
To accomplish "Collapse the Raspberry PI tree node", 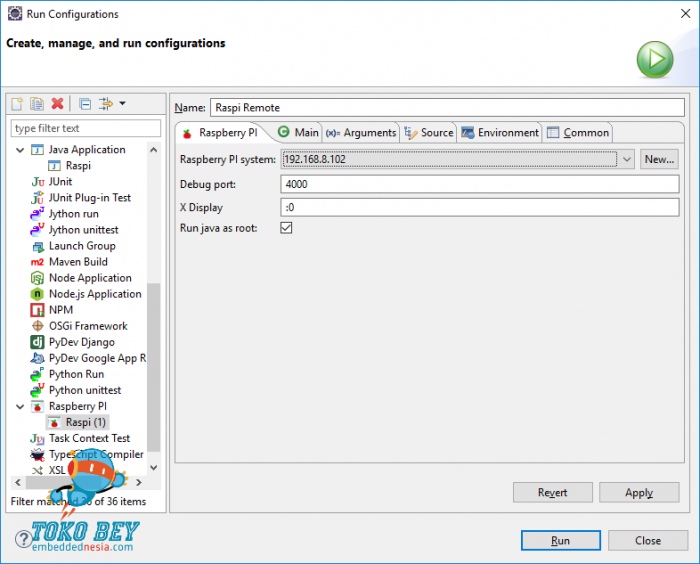I will coord(20,406).
